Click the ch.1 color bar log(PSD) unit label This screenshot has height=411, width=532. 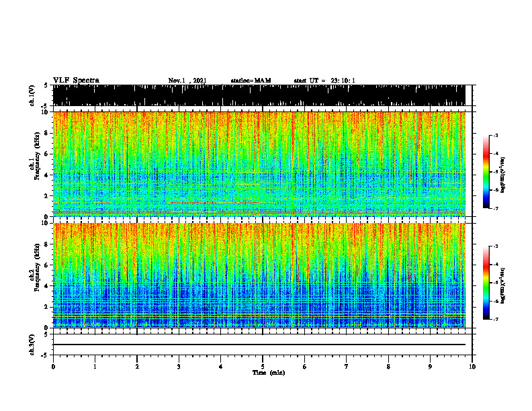tap(503, 175)
